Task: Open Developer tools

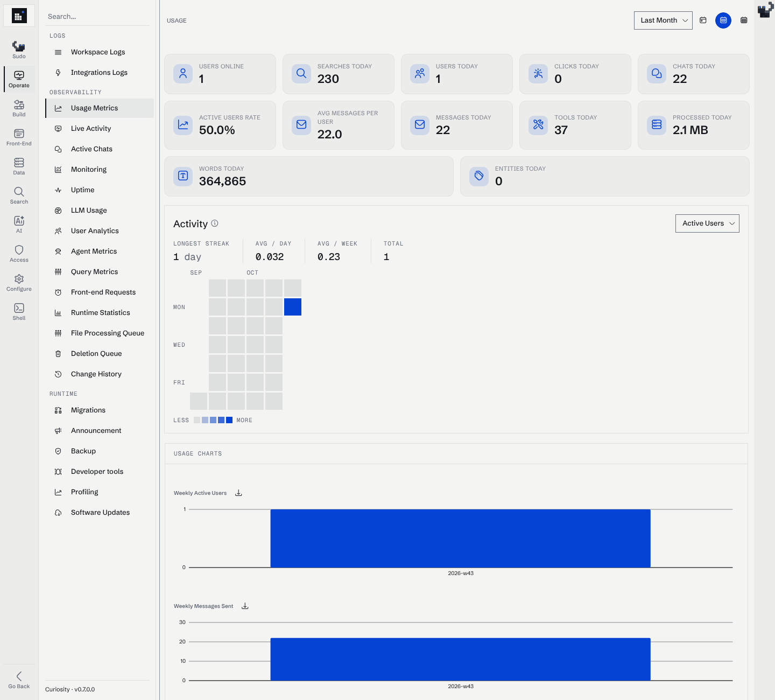Action: pos(100,472)
